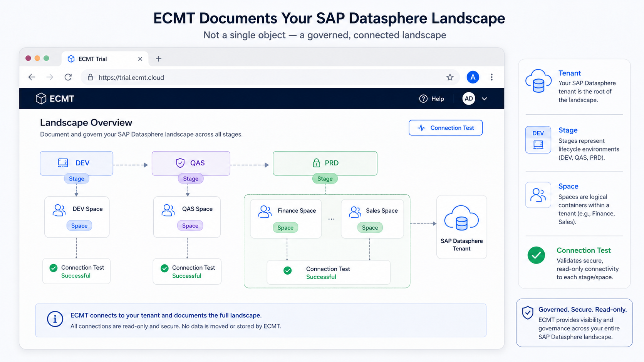Click the Space users icon in legend
Screen dimensions: 644x362
538,195
